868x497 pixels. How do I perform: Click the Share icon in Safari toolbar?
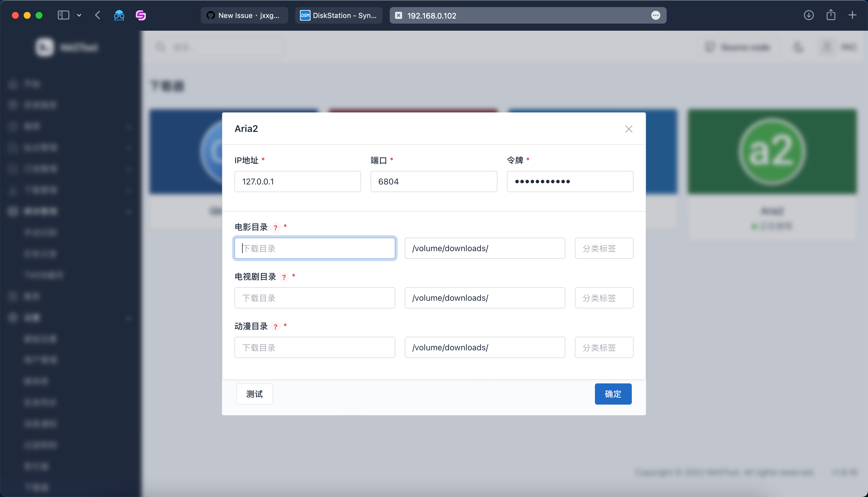(831, 15)
